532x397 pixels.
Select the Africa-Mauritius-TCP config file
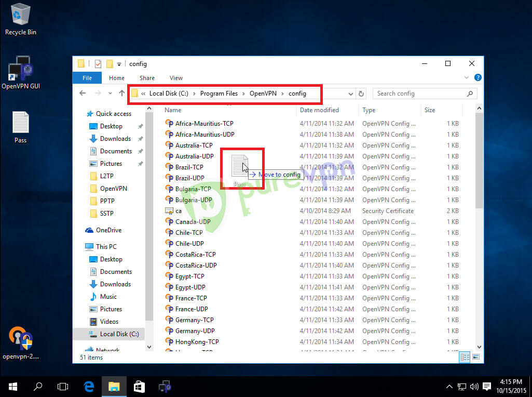[204, 123]
